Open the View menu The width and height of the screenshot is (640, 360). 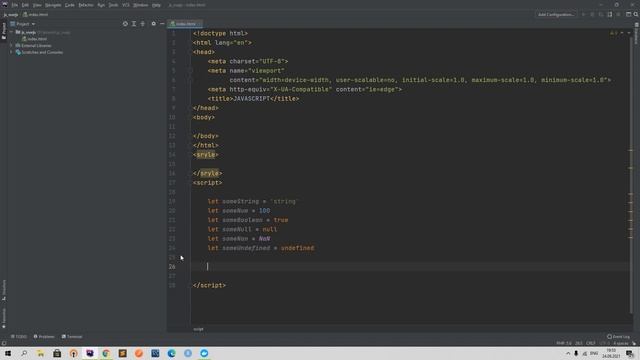pyautogui.click(x=37, y=5)
